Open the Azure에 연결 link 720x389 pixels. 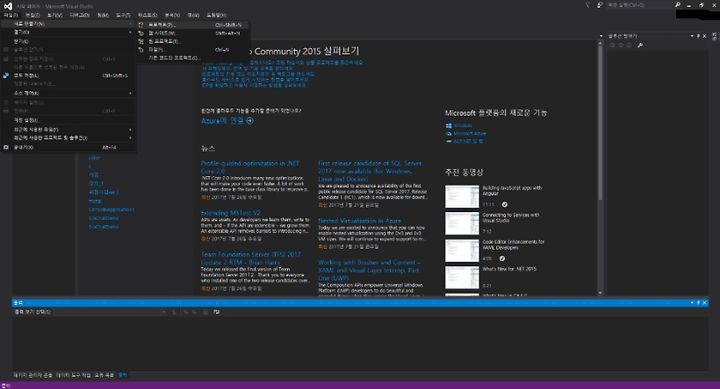(x=222, y=121)
